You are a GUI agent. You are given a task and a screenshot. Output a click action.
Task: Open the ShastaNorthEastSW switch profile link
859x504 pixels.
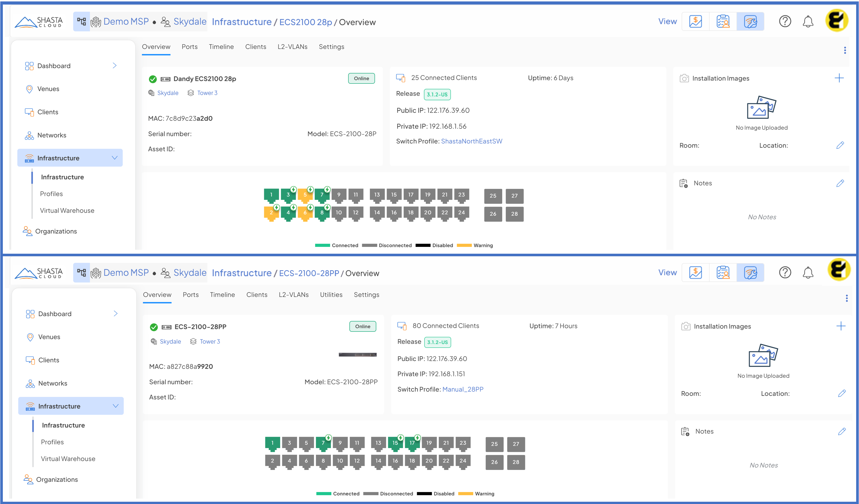click(472, 141)
